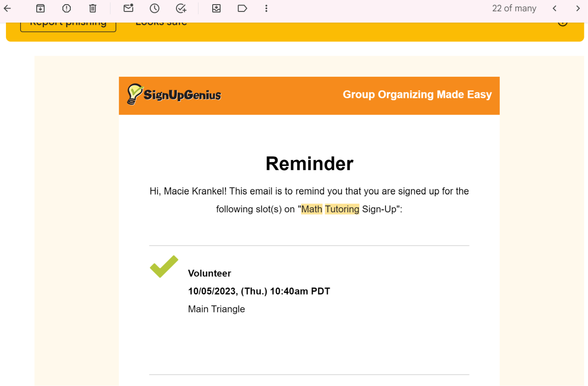This screenshot has width=588, height=386.
Task: Go back to the inbox list
Action: [x=7, y=8]
